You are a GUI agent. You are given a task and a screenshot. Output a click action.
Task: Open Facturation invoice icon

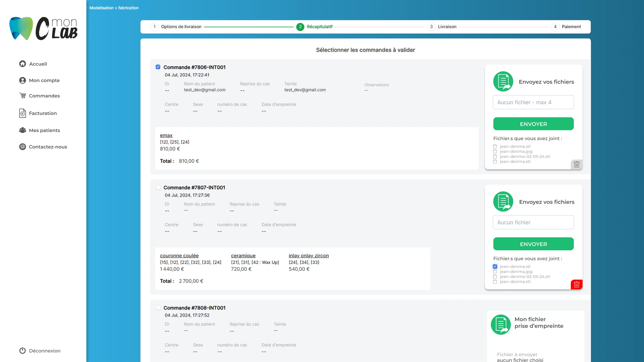click(x=22, y=113)
